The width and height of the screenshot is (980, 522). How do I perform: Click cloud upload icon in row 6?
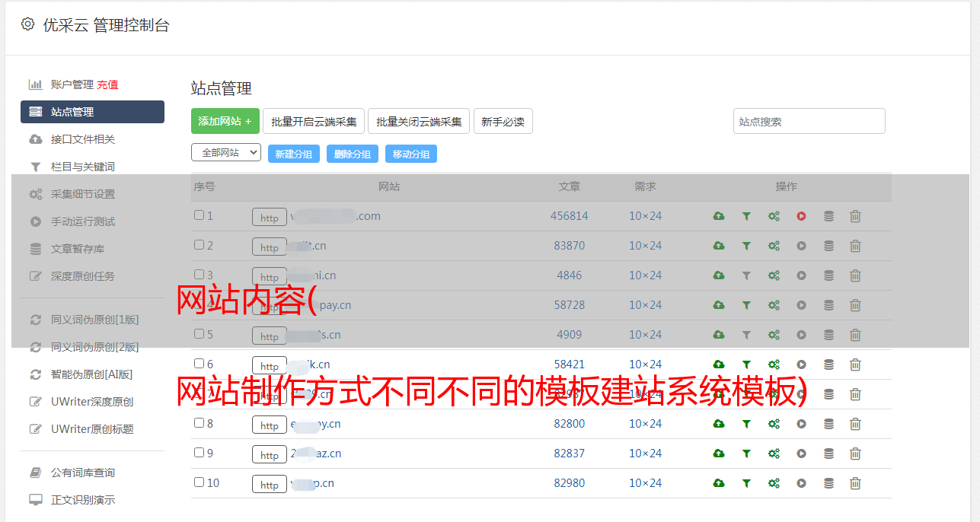pyautogui.click(x=719, y=364)
